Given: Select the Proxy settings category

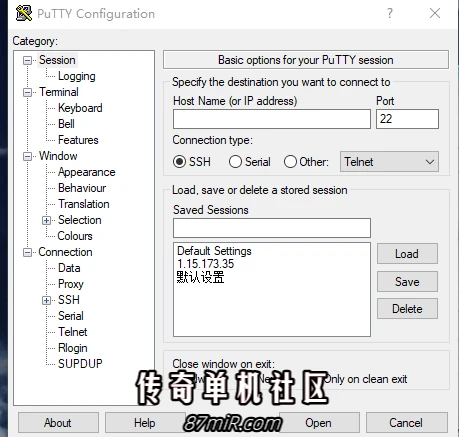Looking at the screenshot, I should 71,284.
